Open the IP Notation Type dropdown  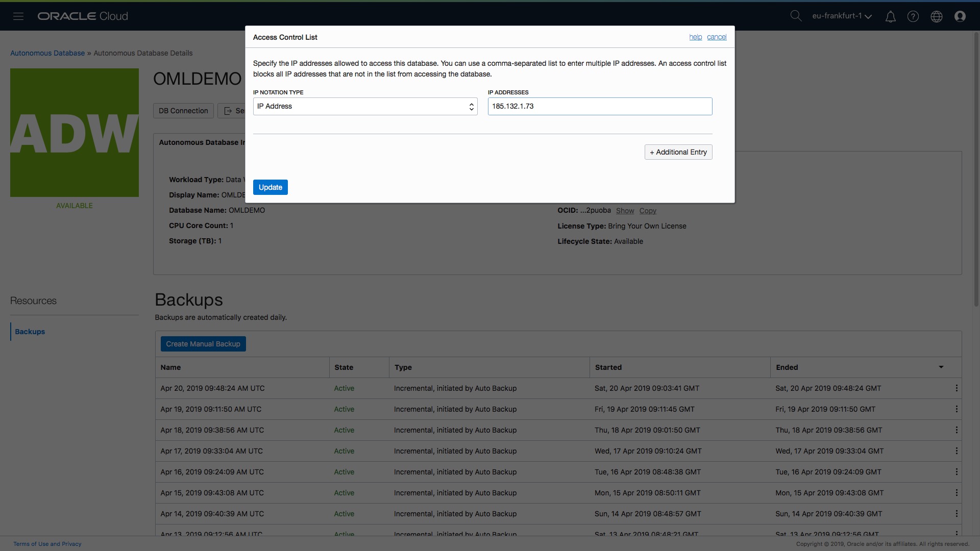365,106
